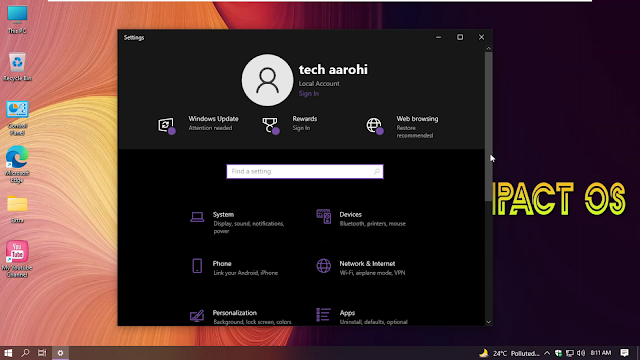Click the Rewards trophy icon
This screenshot has height=360, width=640.
pyautogui.click(x=270, y=125)
